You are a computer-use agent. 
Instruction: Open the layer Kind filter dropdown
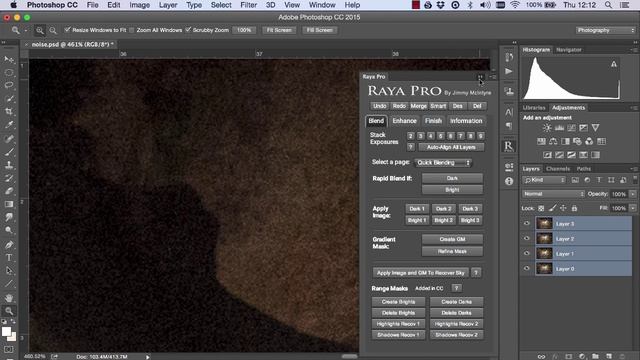544,180
